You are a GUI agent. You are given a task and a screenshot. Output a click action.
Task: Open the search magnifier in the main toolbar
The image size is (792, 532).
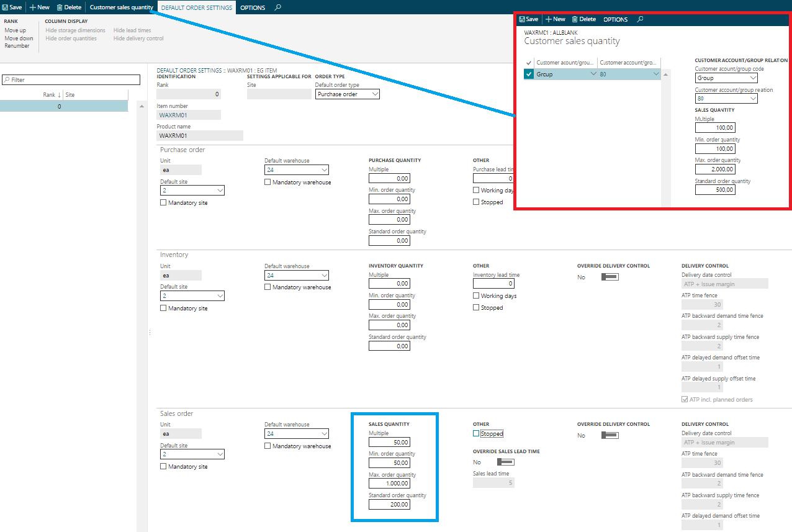tap(277, 7)
